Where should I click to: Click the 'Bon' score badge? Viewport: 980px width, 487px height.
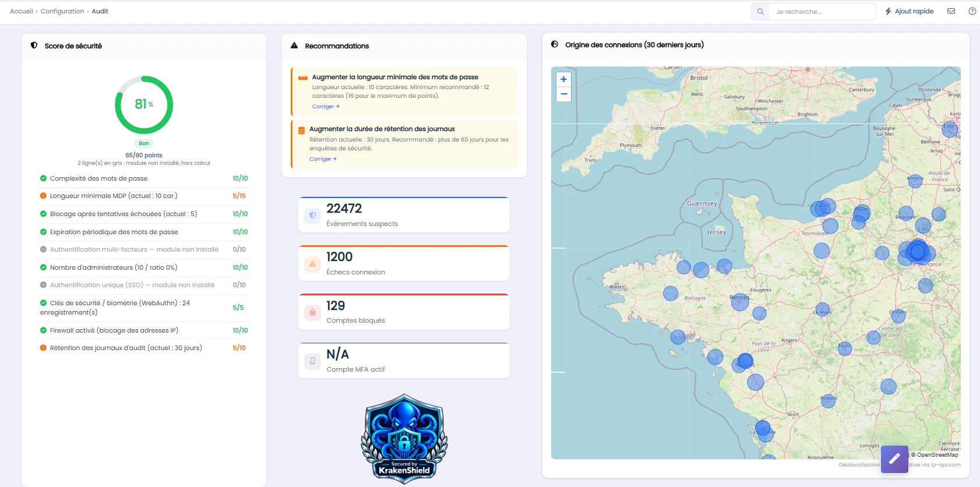tap(144, 143)
